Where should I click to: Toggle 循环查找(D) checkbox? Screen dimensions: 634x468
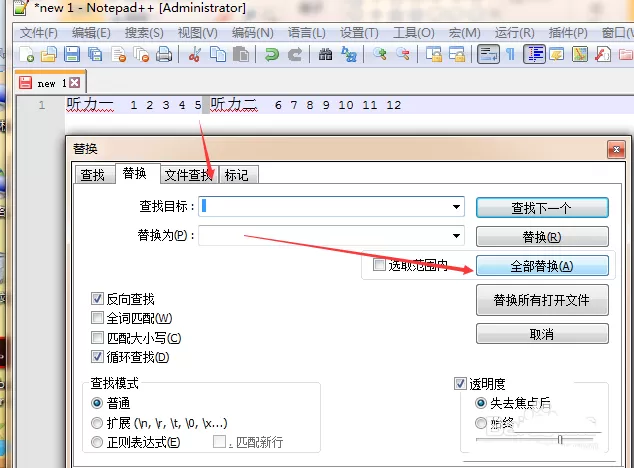[97, 357]
